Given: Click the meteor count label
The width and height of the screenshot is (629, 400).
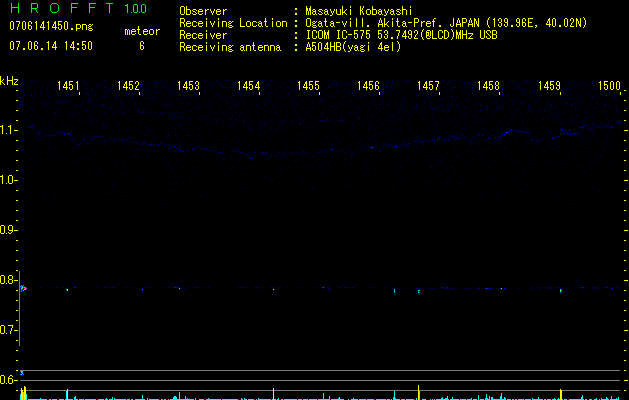Looking at the screenshot, I should (x=141, y=31).
